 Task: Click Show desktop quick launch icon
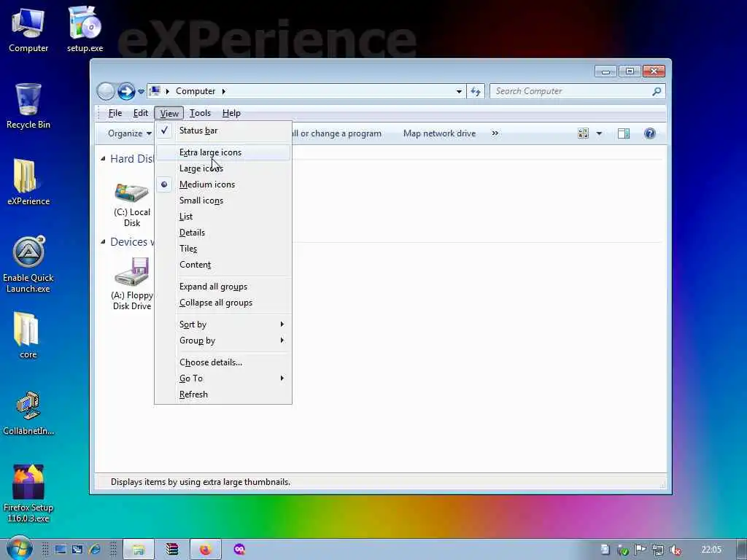click(x=60, y=550)
